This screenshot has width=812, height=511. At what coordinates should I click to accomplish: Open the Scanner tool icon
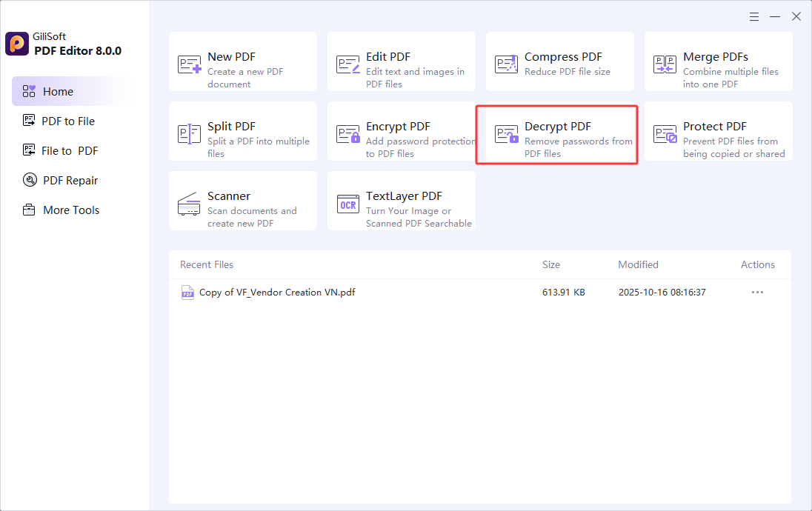click(190, 204)
